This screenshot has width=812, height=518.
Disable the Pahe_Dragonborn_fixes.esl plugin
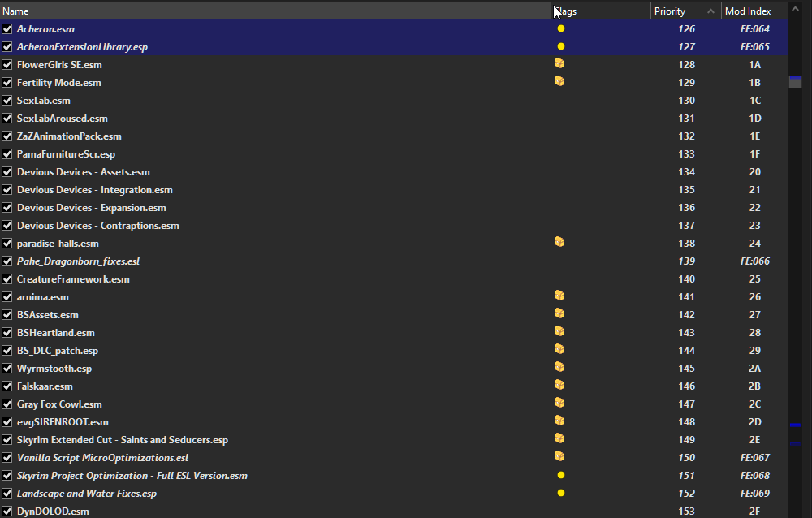click(6, 261)
